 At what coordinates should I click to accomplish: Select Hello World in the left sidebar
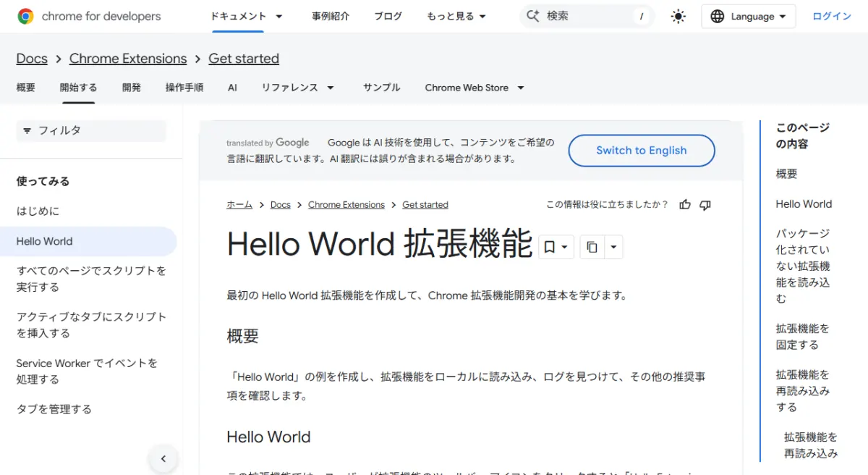pyautogui.click(x=88, y=241)
